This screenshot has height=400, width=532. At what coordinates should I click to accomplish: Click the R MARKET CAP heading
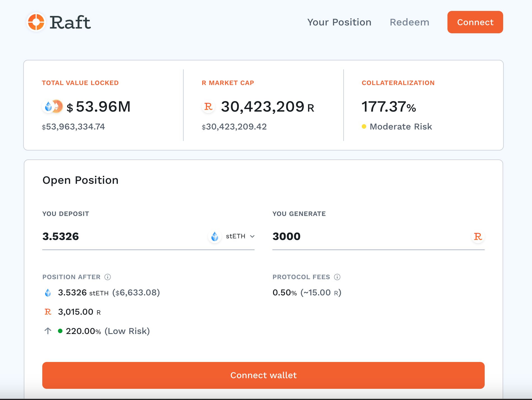228,83
